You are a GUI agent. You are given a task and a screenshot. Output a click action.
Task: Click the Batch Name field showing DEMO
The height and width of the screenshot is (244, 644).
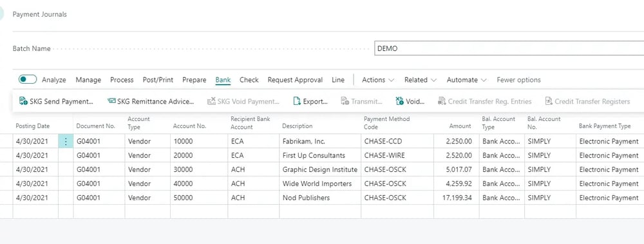tap(509, 48)
